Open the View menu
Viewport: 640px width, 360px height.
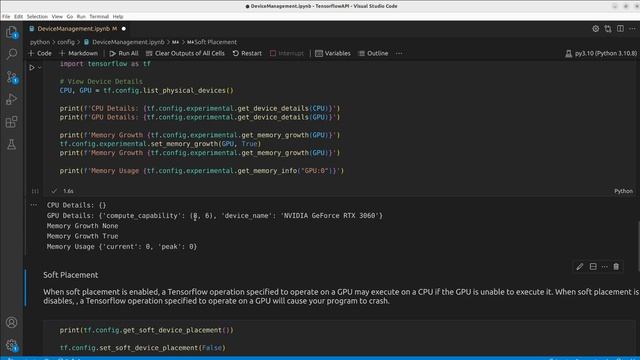pyautogui.click(x=57, y=17)
